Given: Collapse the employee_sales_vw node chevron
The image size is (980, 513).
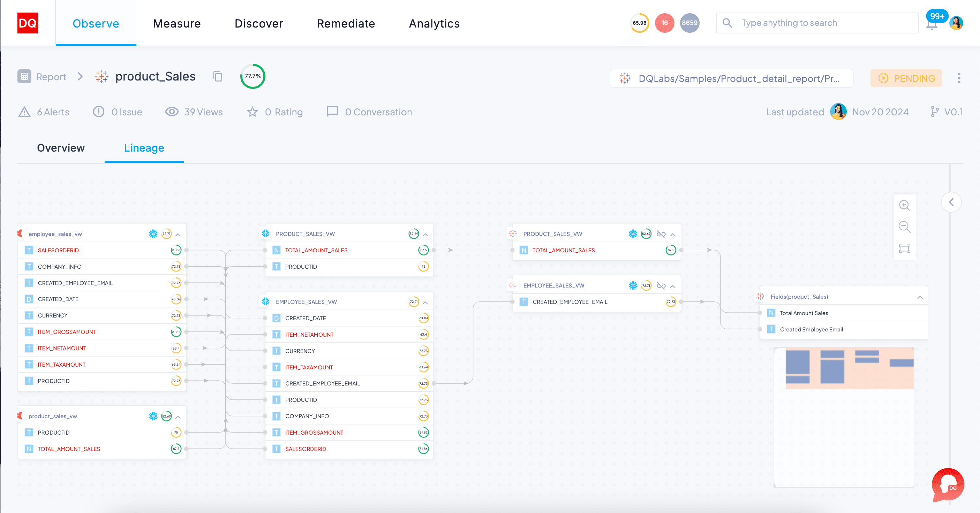Looking at the screenshot, I should [x=179, y=234].
